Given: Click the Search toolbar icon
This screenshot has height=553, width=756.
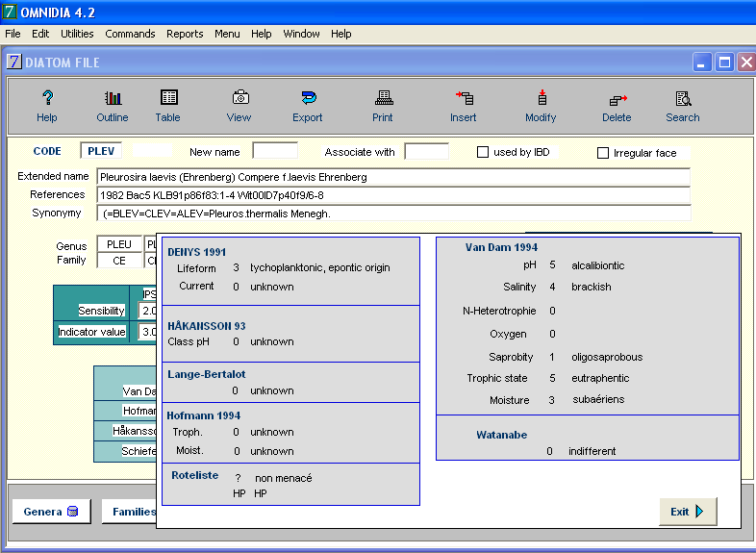Looking at the screenshot, I should pos(683,98).
